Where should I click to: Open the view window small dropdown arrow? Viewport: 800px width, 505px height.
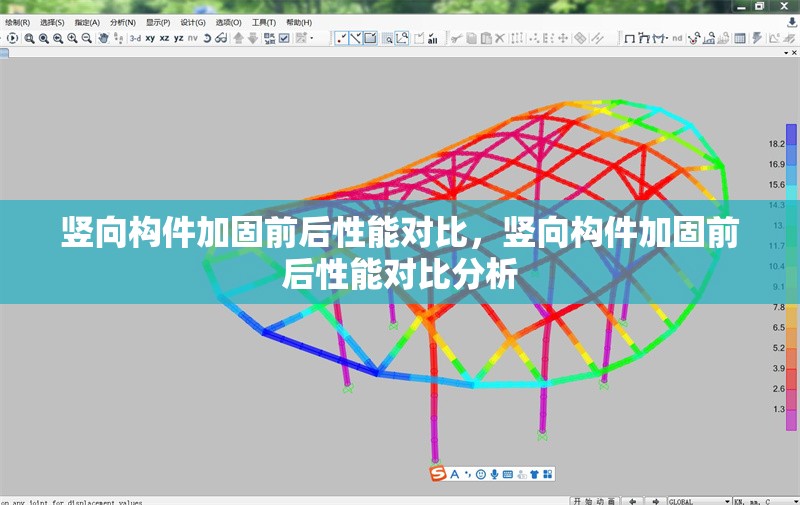[786, 53]
